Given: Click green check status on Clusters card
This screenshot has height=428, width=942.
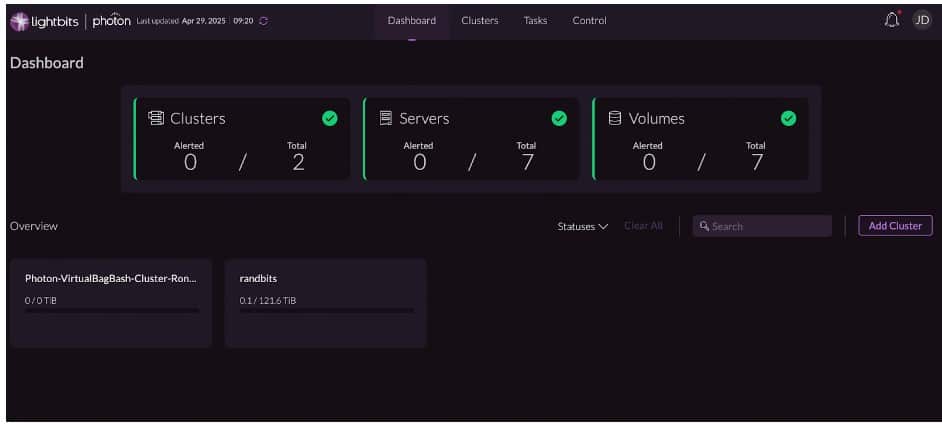Looking at the screenshot, I should (329, 118).
